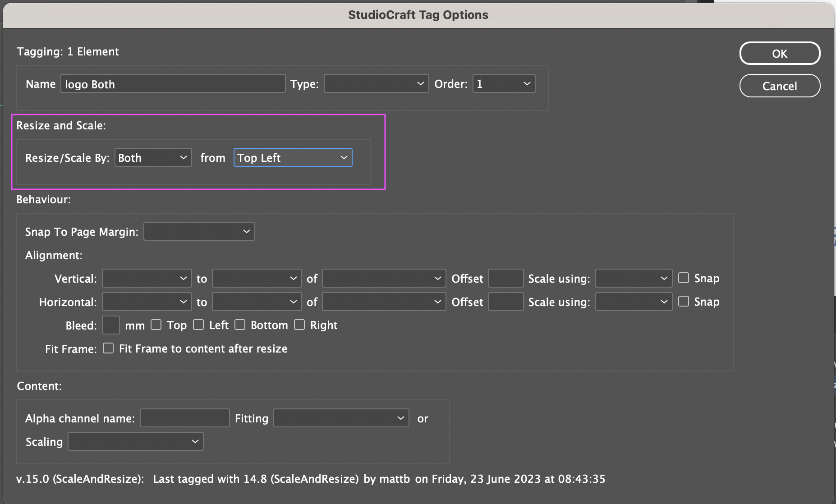This screenshot has width=836, height=504.
Task: Click the 'Behaviour:' section heading
Action: pyautogui.click(x=44, y=199)
